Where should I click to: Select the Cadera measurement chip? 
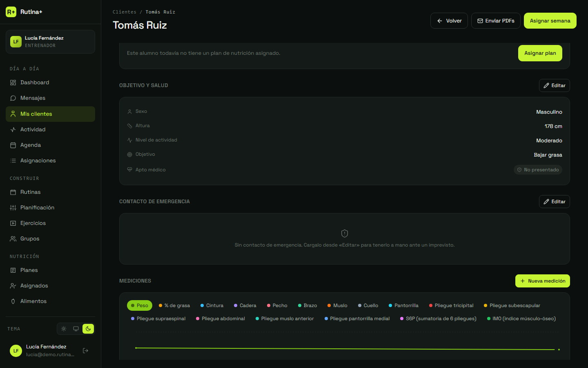pos(245,305)
